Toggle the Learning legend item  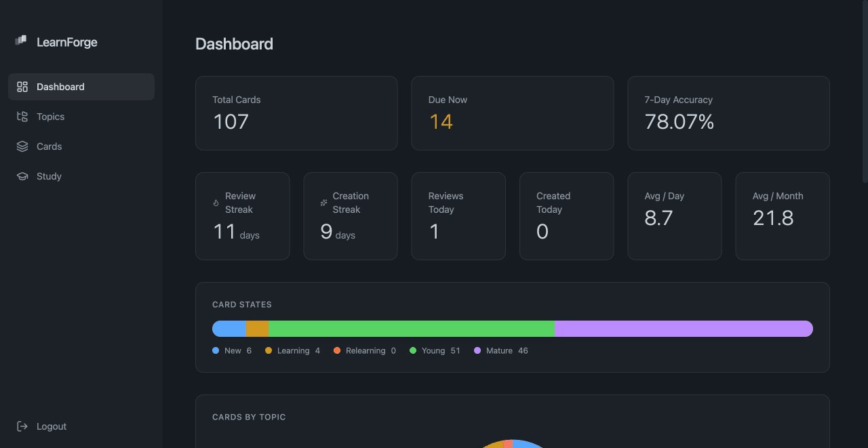pos(292,350)
